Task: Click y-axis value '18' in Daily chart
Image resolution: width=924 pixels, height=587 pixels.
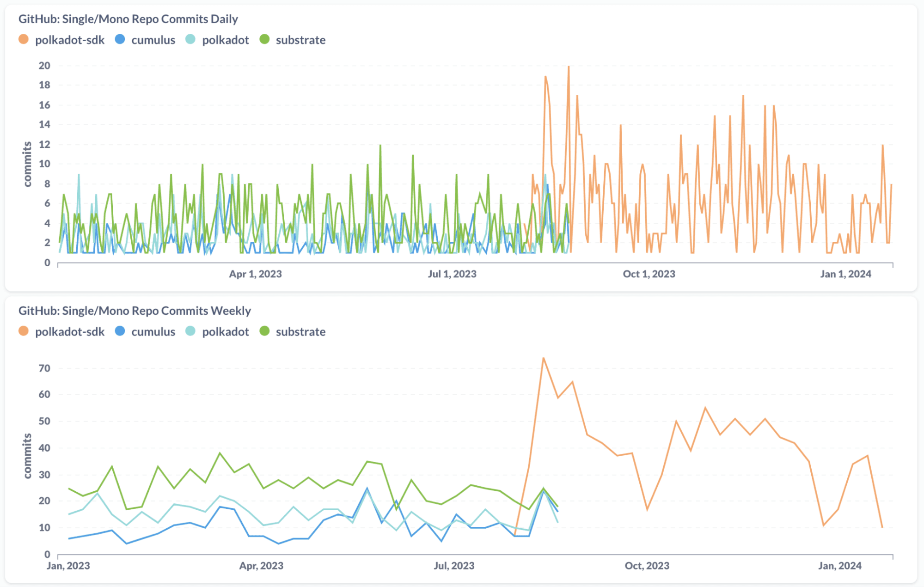Action: click(x=44, y=85)
